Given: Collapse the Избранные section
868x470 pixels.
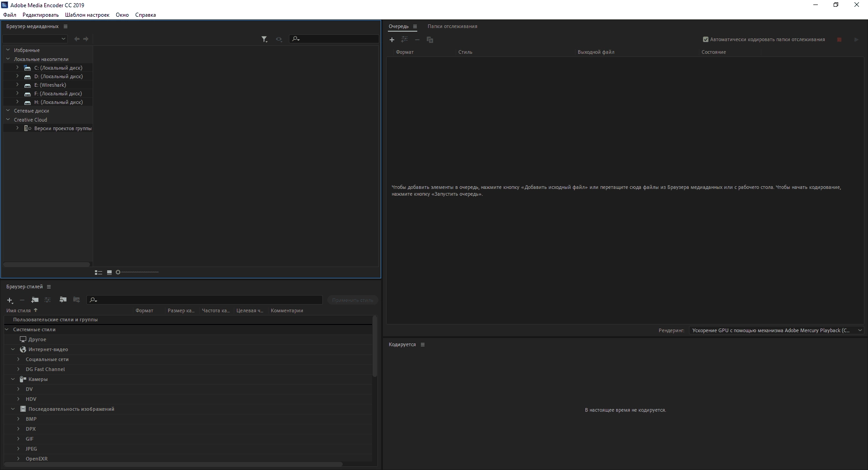Looking at the screenshot, I should pyautogui.click(x=8, y=50).
